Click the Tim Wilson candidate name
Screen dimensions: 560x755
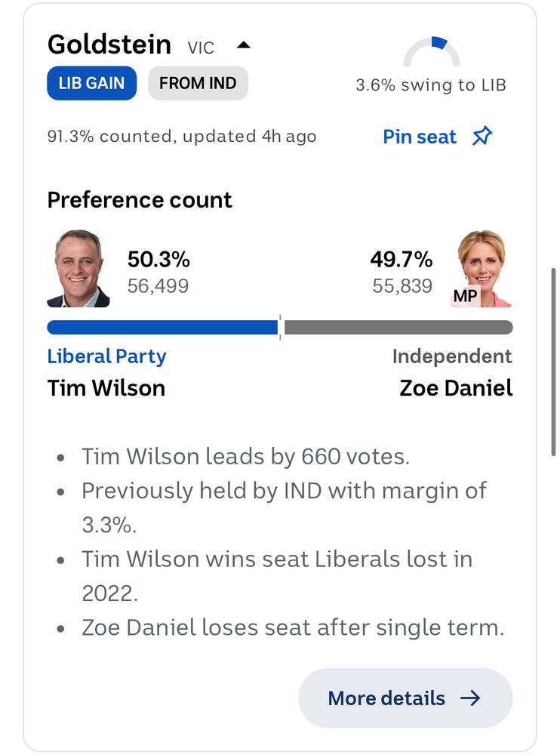click(x=106, y=388)
